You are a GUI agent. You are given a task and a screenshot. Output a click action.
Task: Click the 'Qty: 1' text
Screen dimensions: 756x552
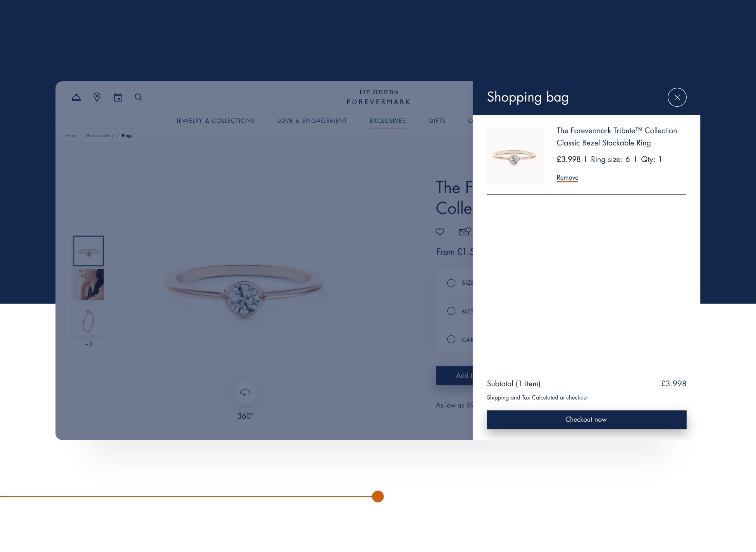coord(651,159)
